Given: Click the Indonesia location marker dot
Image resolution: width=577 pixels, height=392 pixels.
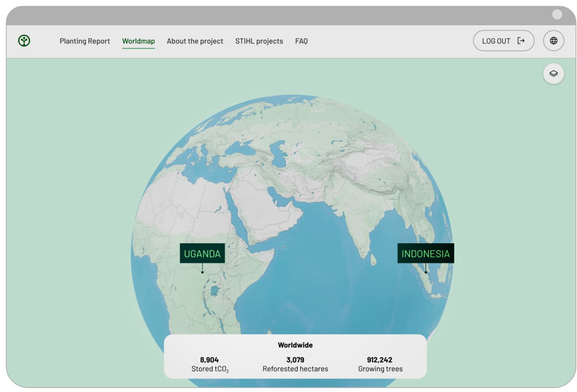Looking at the screenshot, I should (426, 272).
